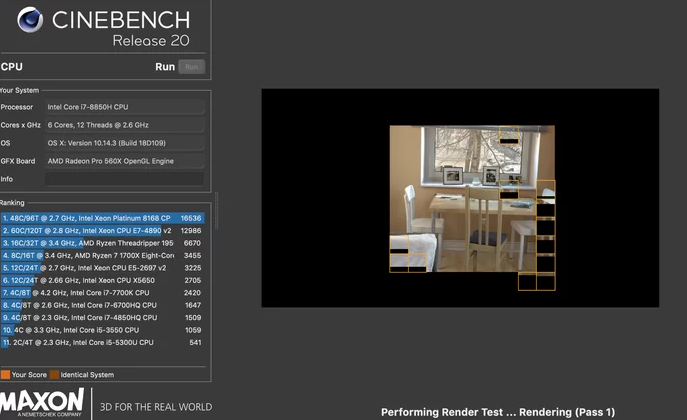Click the Maxon logo

[42, 402]
